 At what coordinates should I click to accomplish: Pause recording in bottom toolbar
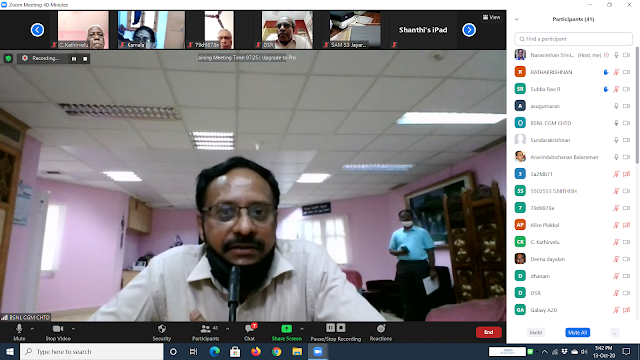331,328
